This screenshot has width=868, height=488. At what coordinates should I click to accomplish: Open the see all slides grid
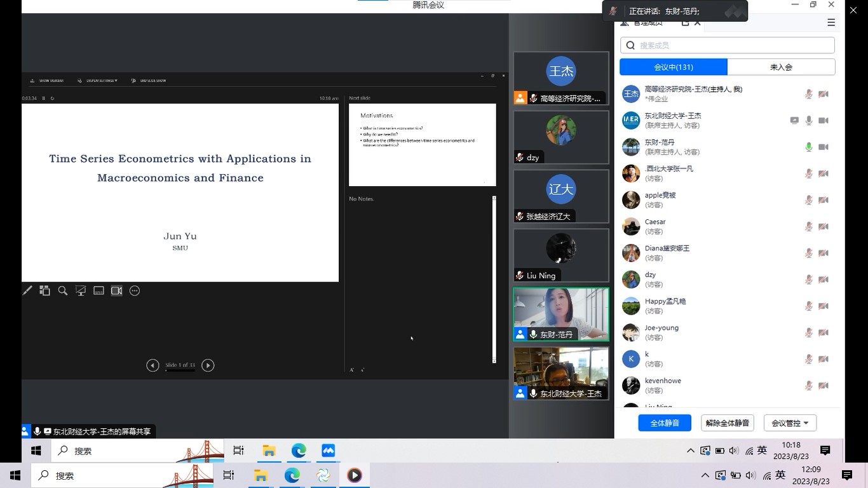coord(44,291)
